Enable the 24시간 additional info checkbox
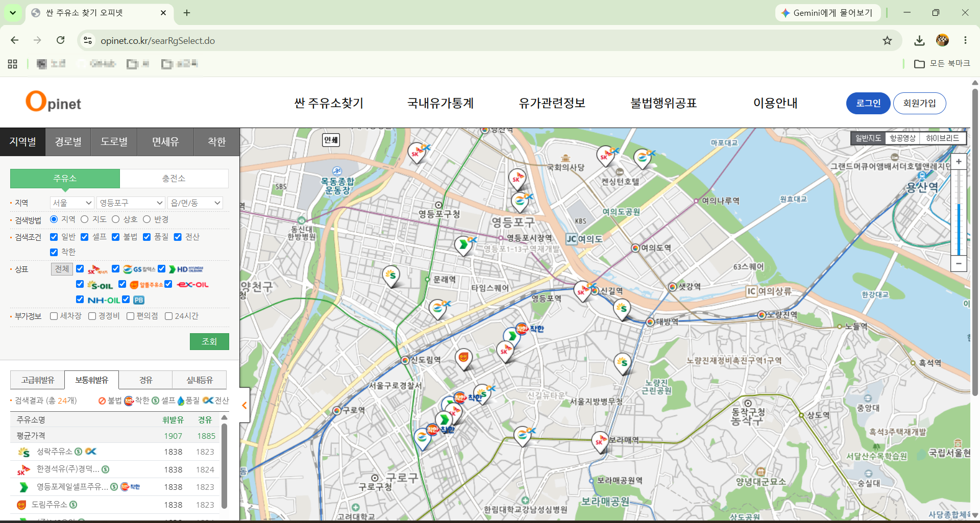Viewport: 980px width, 523px height. pyautogui.click(x=168, y=316)
